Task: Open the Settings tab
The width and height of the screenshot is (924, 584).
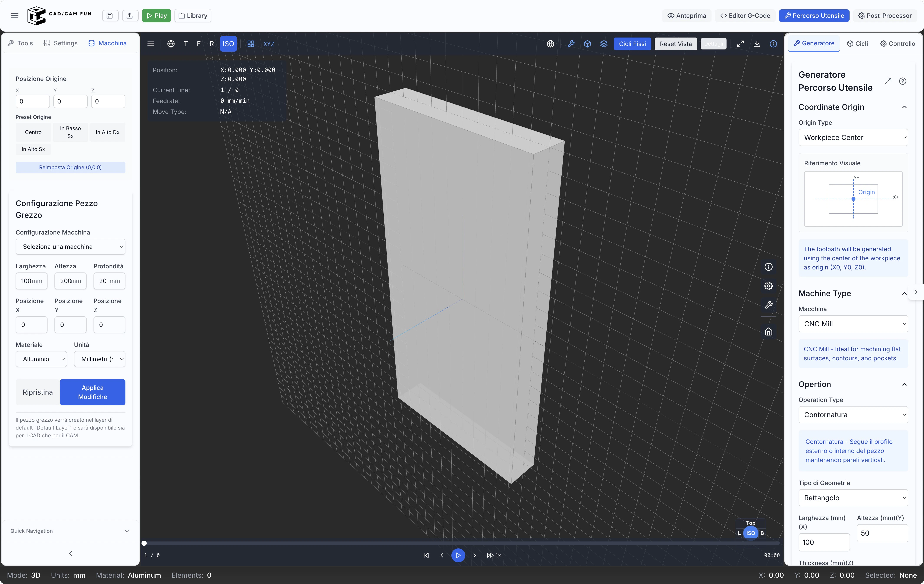Action: coord(61,43)
